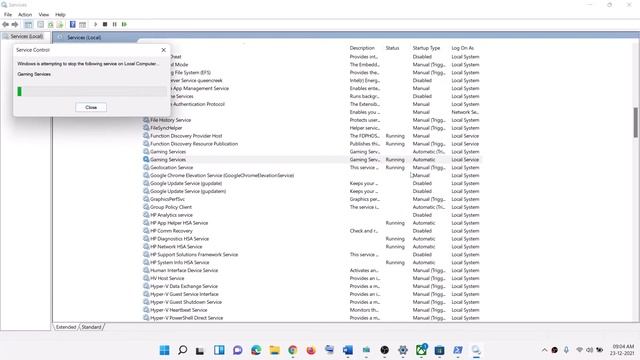
Task: Sort by the Log On As column header
Action: coord(462,48)
